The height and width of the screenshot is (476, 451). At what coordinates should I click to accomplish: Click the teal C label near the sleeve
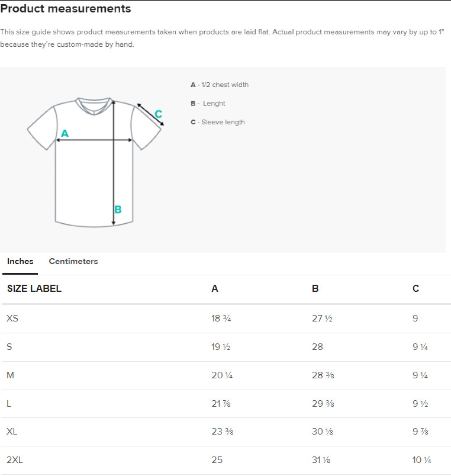(158, 114)
